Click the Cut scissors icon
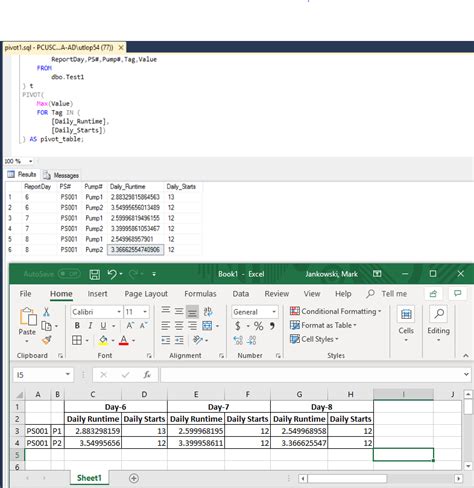The height and width of the screenshot is (488, 474). pyautogui.click(x=46, y=312)
